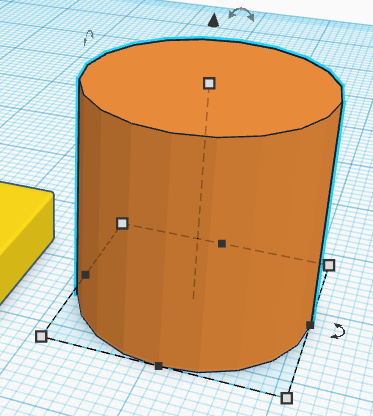
Task: Click black midpoint handle on the right base edge
Action: [310, 325]
